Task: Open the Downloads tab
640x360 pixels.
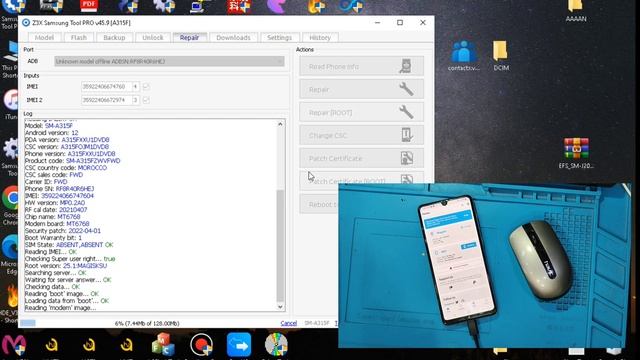Action: pos(233,38)
